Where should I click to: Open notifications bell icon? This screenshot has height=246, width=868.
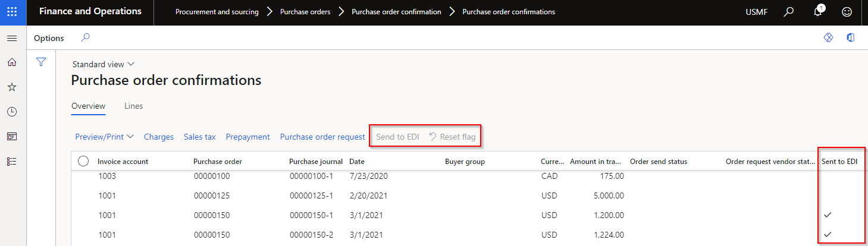(x=818, y=12)
